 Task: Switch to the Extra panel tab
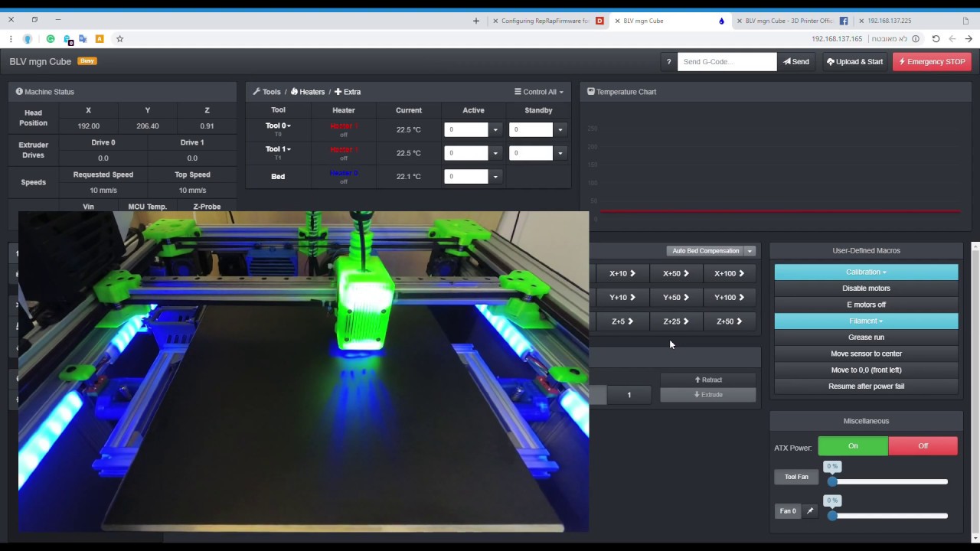[x=348, y=92]
